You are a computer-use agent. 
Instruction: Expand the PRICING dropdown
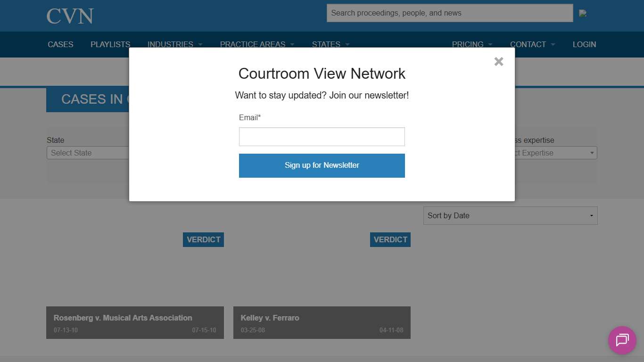pyautogui.click(x=468, y=44)
